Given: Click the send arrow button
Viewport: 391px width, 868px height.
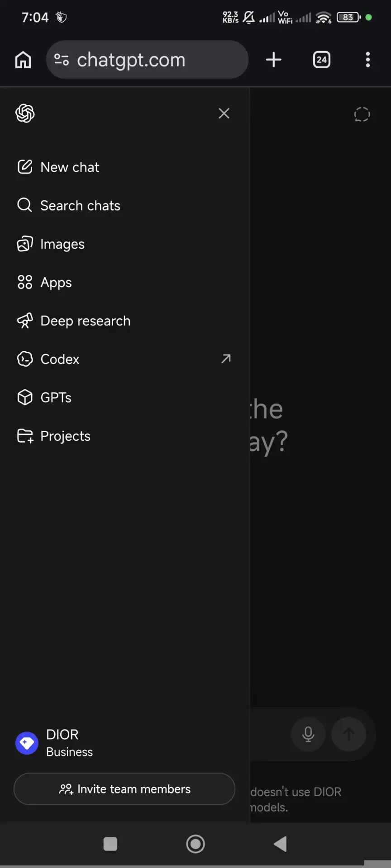Looking at the screenshot, I should (x=348, y=734).
